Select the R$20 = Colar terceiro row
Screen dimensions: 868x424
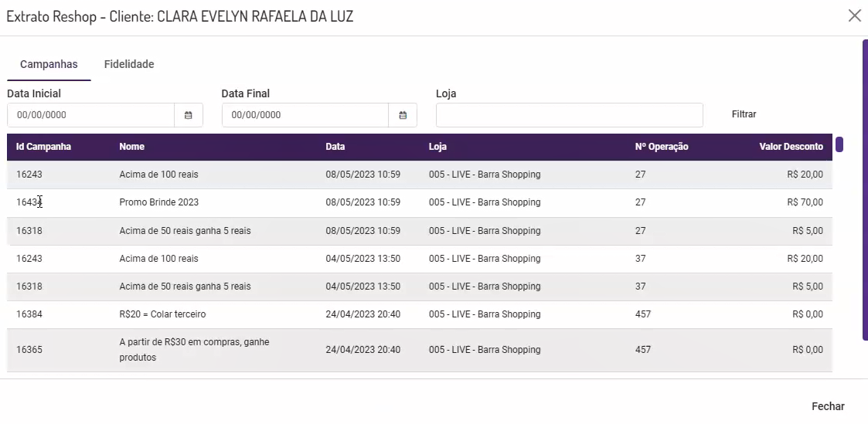162,314
